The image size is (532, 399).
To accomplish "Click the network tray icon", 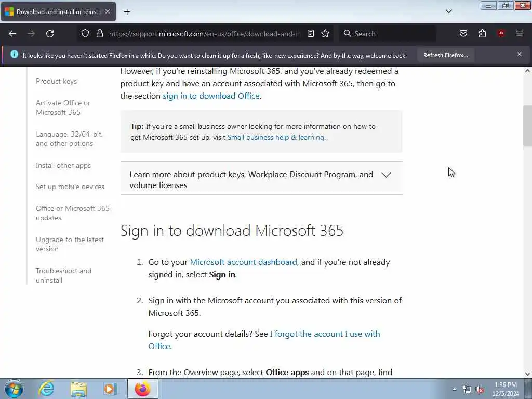I will [x=467, y=390].
